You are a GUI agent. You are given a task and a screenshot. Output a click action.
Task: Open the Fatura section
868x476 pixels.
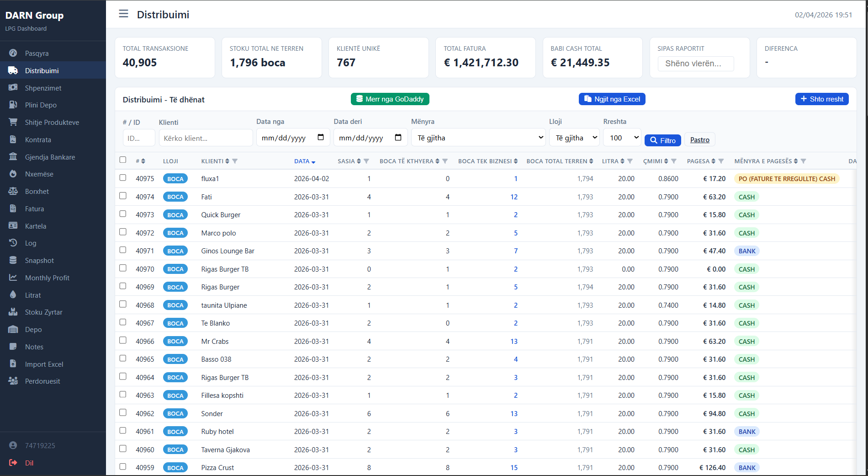(34, 209)
